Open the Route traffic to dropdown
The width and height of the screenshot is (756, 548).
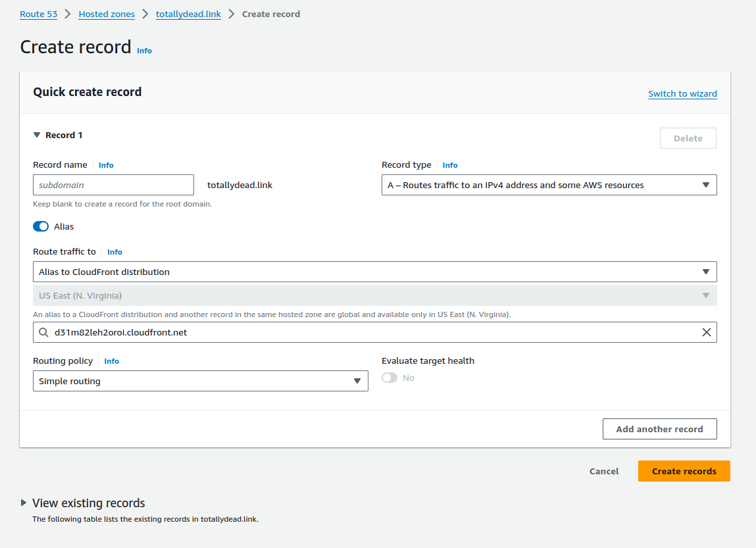[374, 272]
